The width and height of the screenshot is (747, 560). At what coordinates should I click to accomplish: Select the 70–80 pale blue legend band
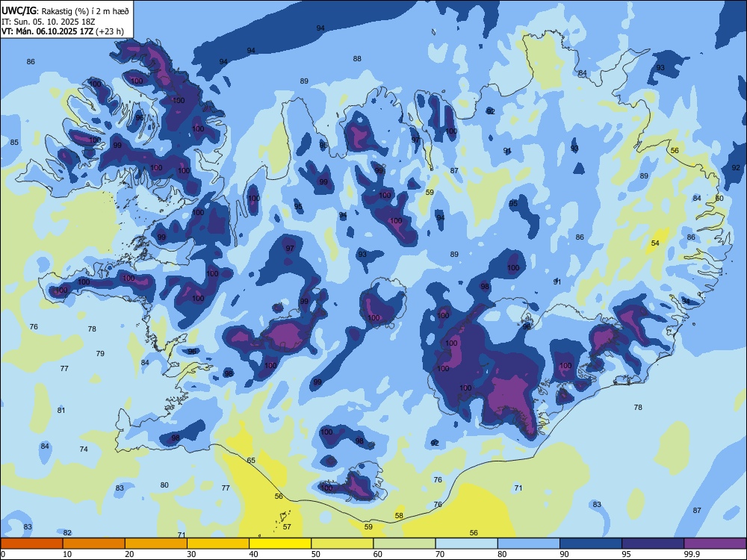click(466, 544)
